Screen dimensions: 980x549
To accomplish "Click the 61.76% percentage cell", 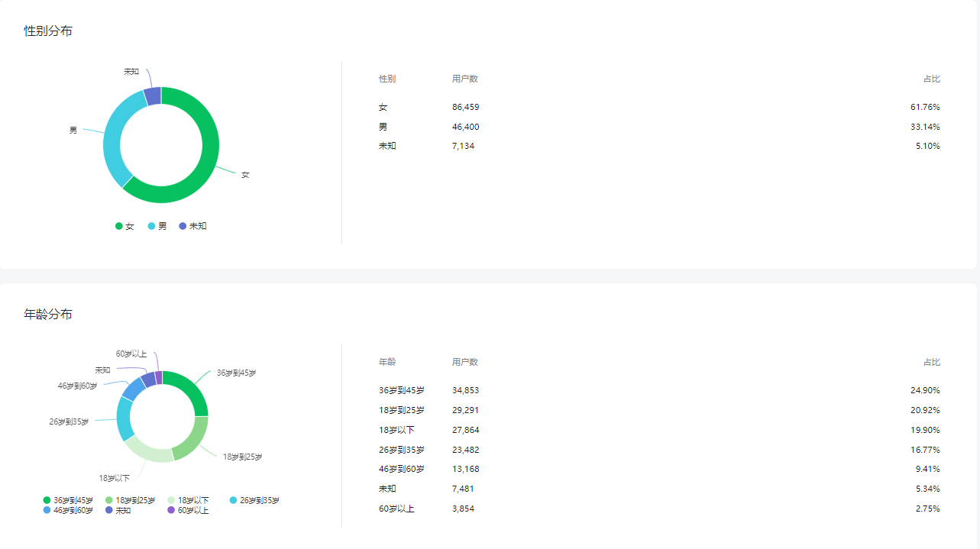I will tap(925, 108).
